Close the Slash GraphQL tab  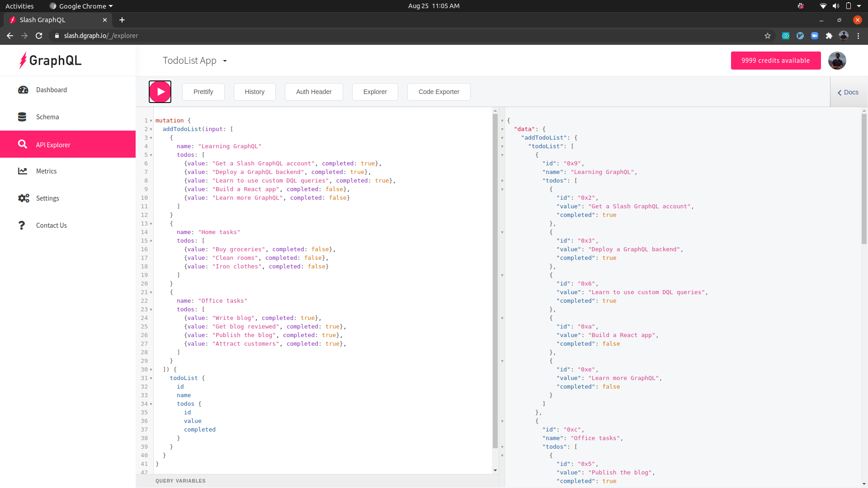(105, 20)
